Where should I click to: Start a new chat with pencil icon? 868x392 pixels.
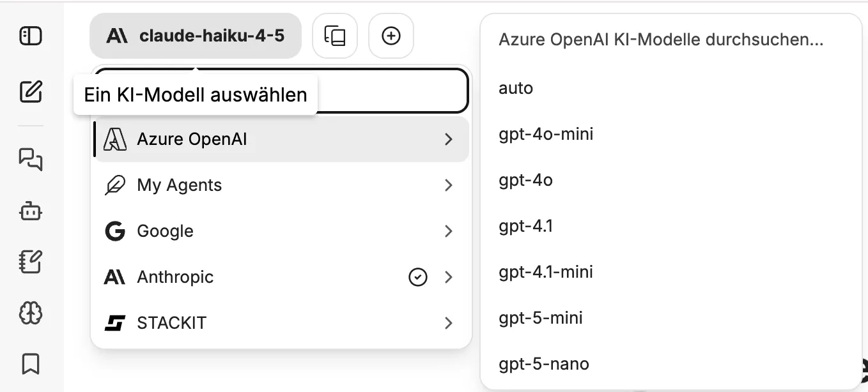click(x=31, y=92)
